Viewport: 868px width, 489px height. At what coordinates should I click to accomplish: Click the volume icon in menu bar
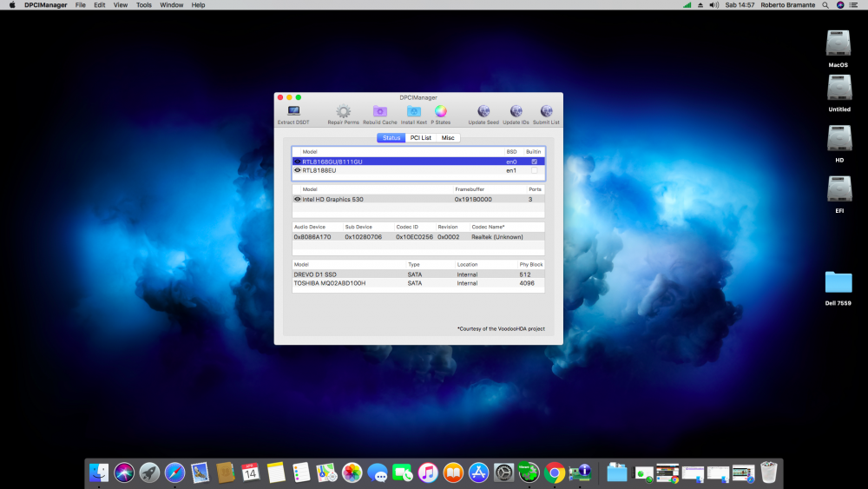(714, 5)
